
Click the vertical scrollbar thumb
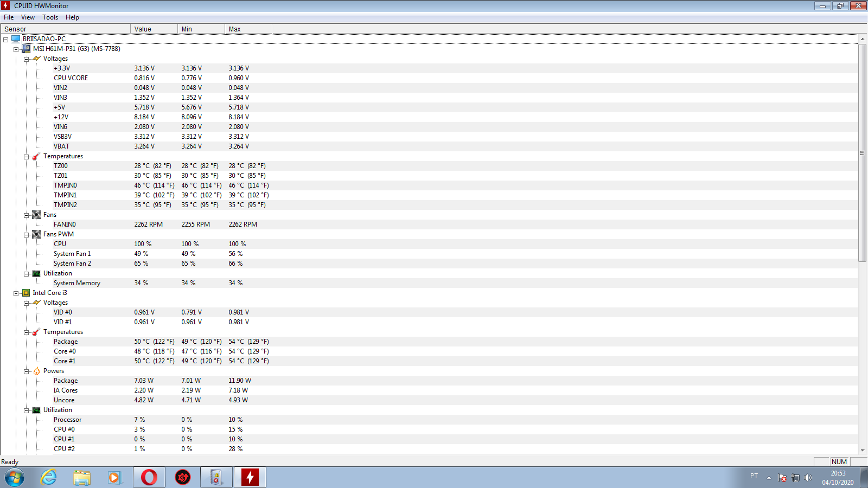tap(863, 153)
